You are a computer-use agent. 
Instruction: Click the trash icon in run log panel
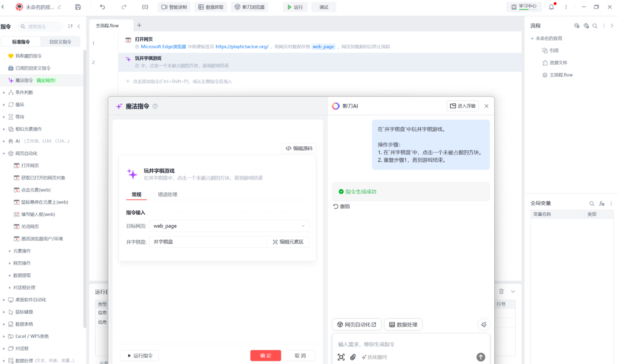pos(501,291)
